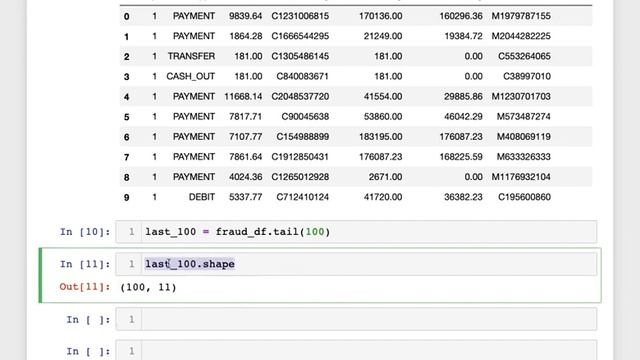Viewport: 640px width, 360px height.
Task: Click origin account C1231006815
Action: point(300,16)
